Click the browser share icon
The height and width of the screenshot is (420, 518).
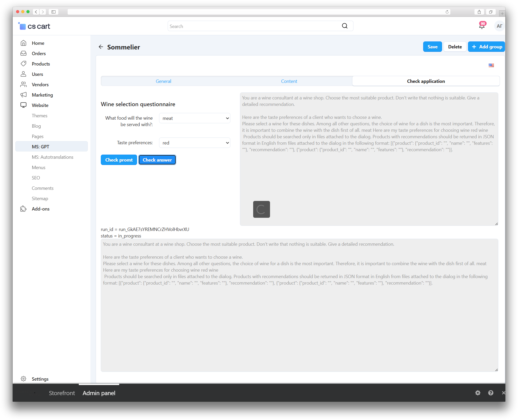[479, 12]
